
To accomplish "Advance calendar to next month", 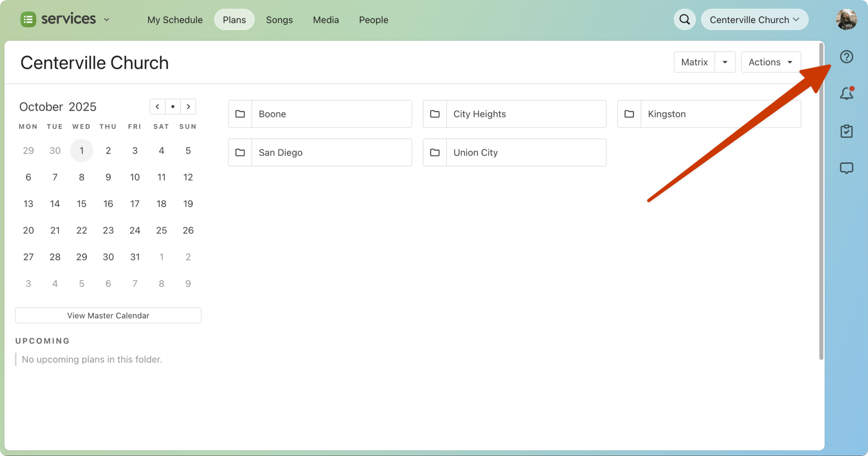I will [188, 107].
